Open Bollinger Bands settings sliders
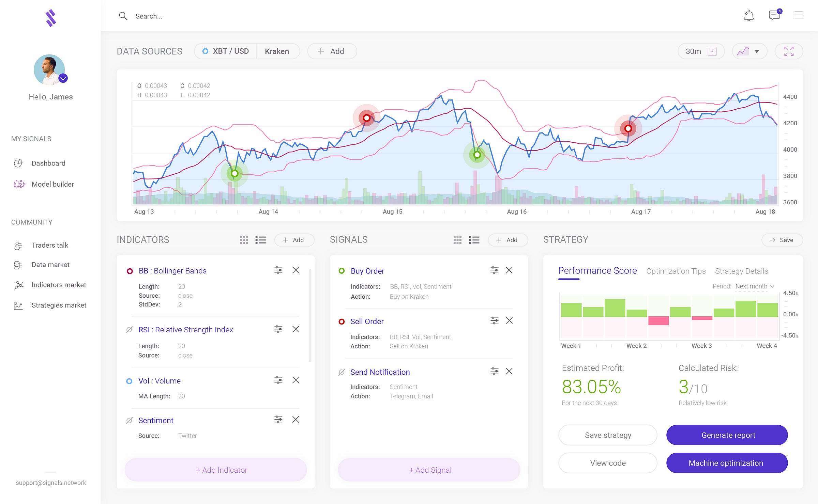The width and height of the screenshot is (818, 504). tap(278, 270)
